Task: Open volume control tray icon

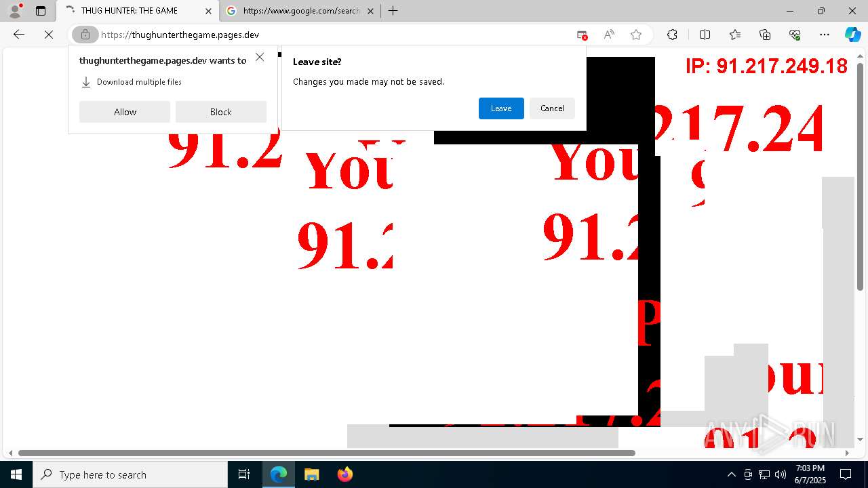Action: click(x=781, y=474)
